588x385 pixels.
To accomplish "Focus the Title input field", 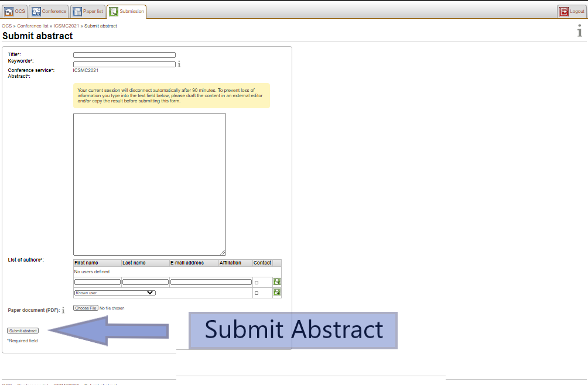I will click(x=124, y=55).
